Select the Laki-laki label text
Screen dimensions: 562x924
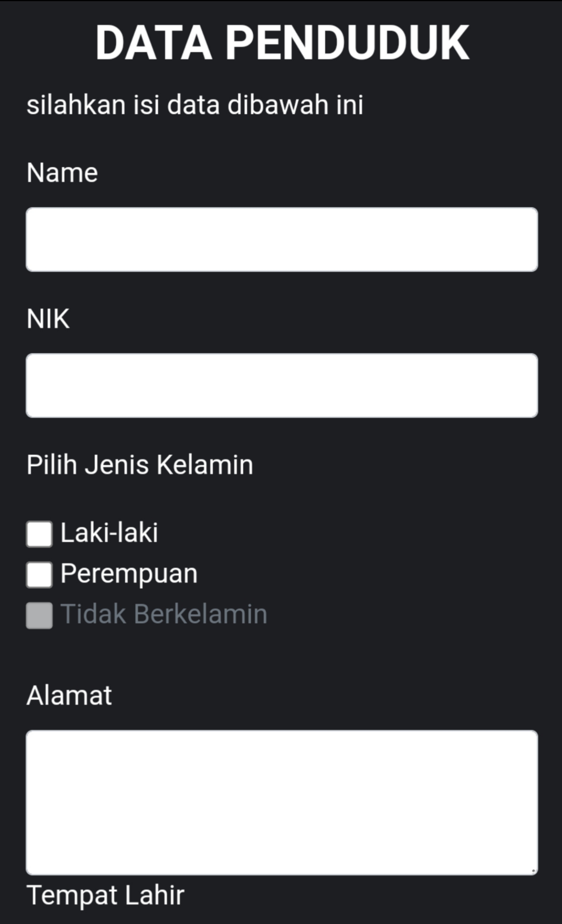pos(109,532)
